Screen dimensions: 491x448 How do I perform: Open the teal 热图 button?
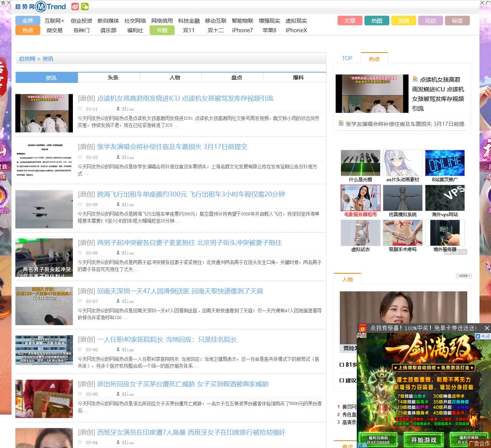pyautogui.click(x=377, y=21)
